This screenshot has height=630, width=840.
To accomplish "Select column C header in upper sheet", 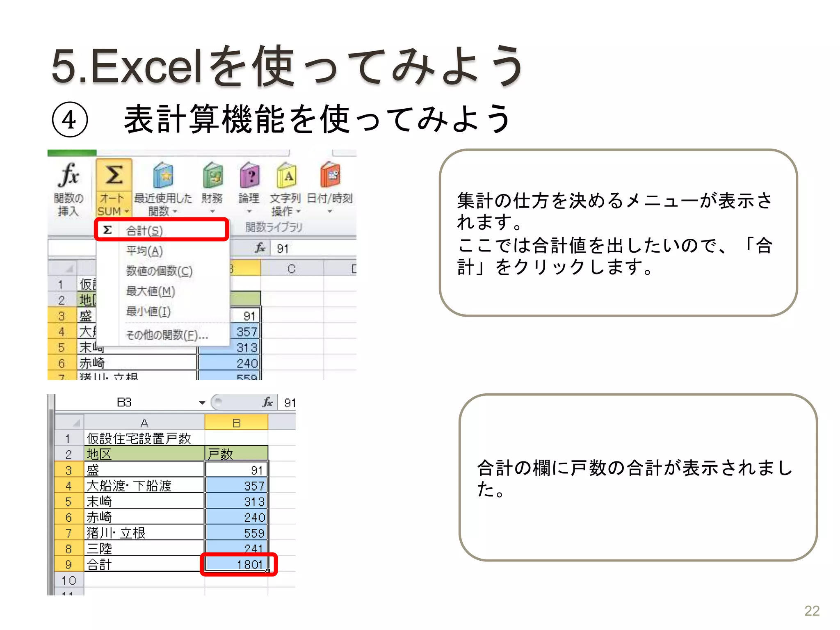I will (292, 269).
